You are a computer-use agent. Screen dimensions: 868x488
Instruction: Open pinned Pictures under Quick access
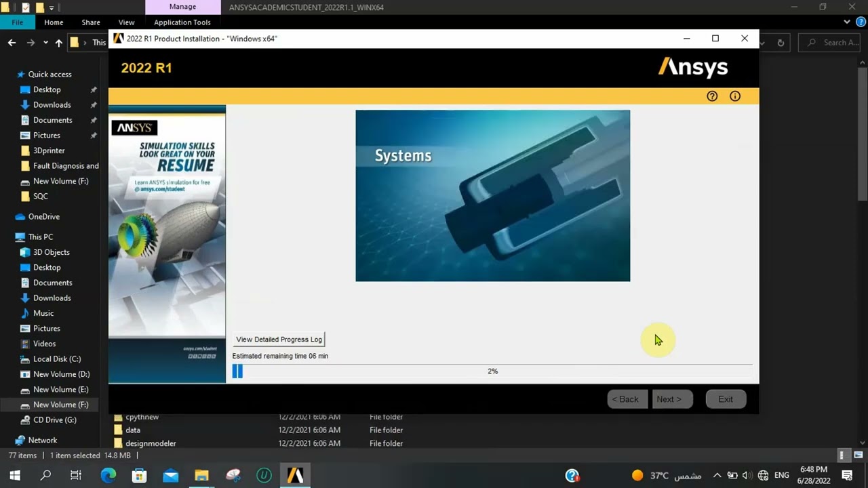tap(47, 136)
